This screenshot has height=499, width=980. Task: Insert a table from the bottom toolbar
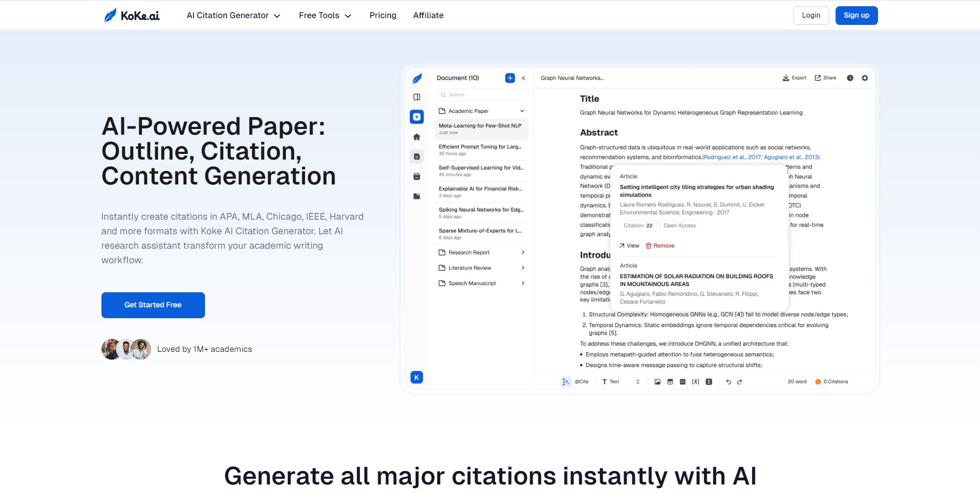pyautogui.click(x=670, y=382)
